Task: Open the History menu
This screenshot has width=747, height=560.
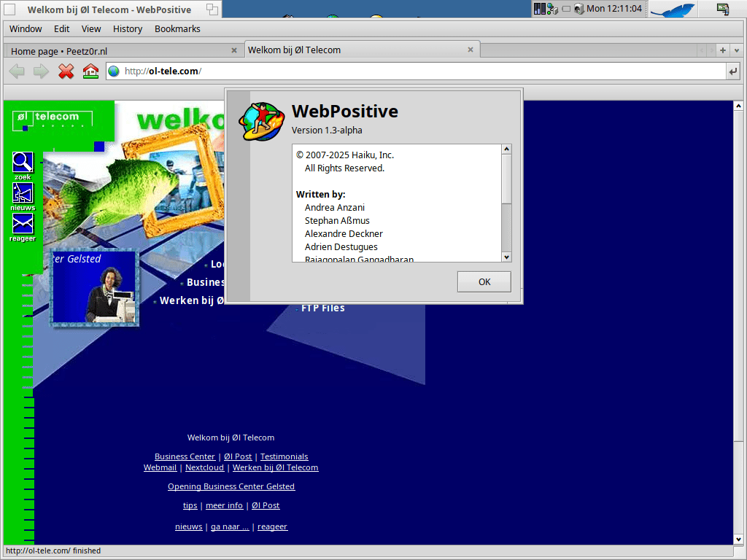Action: 128,29
